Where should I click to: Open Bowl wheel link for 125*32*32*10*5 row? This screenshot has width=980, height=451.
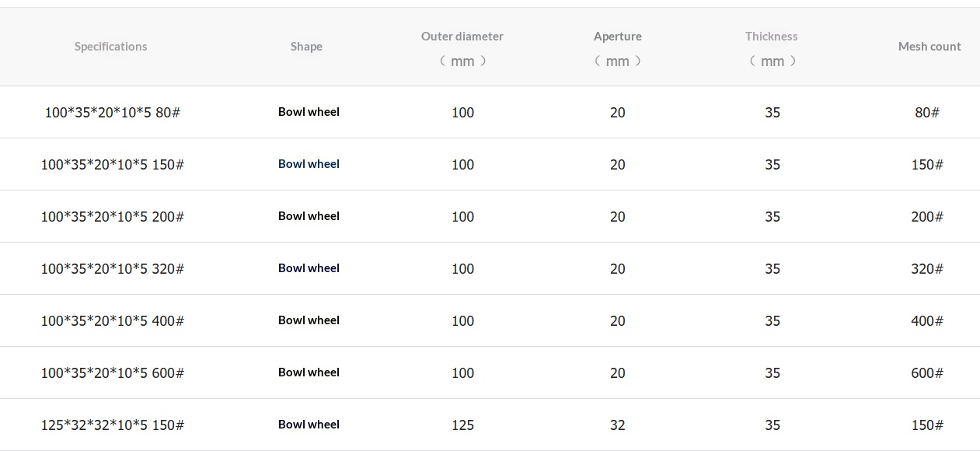click(309, 425)
